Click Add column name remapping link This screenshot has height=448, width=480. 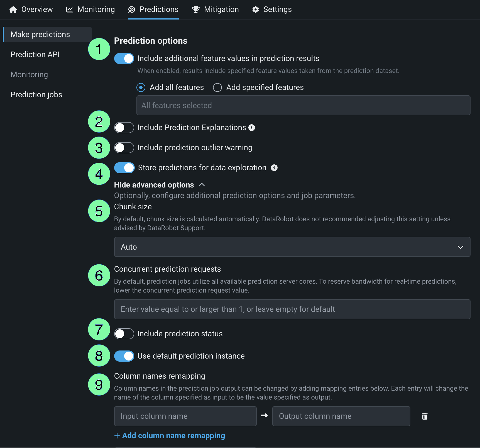[x=170, y=436]
